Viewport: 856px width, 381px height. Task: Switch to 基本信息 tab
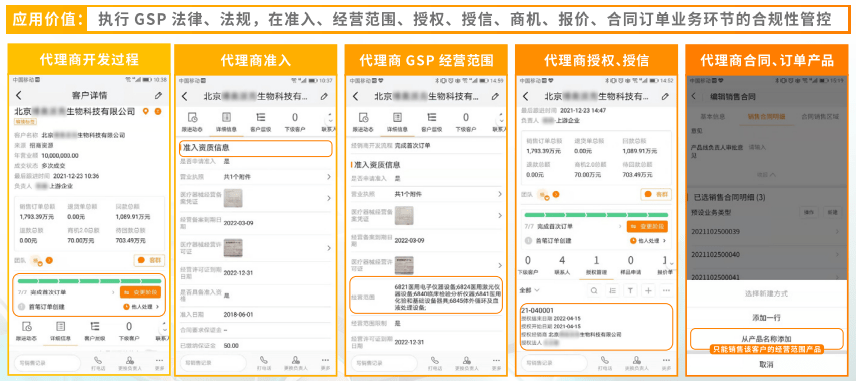(712, 116)
